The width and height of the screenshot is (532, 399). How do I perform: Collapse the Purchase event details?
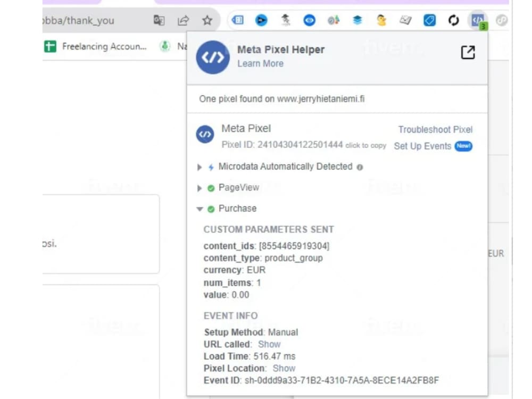click(x=200, y=208)
